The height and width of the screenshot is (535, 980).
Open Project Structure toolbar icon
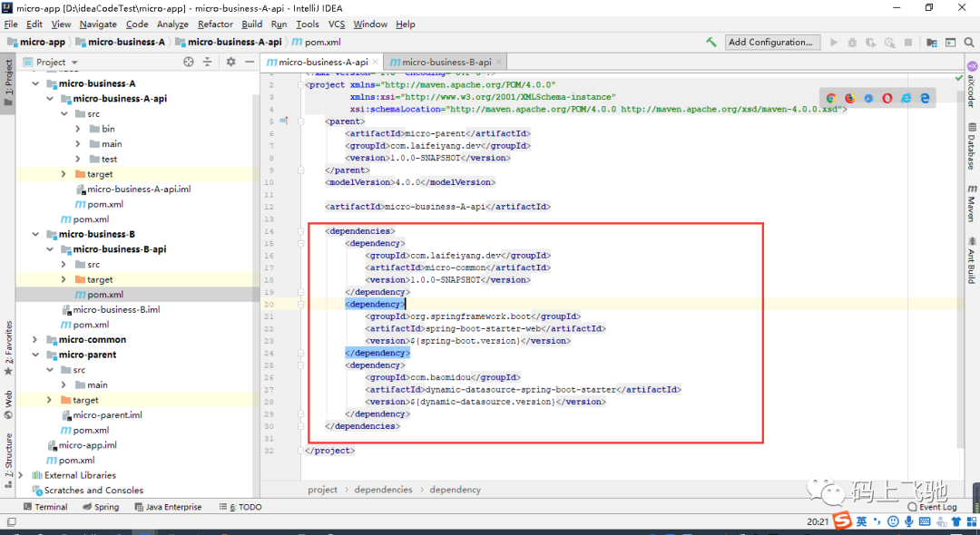(x=932, y=43)
